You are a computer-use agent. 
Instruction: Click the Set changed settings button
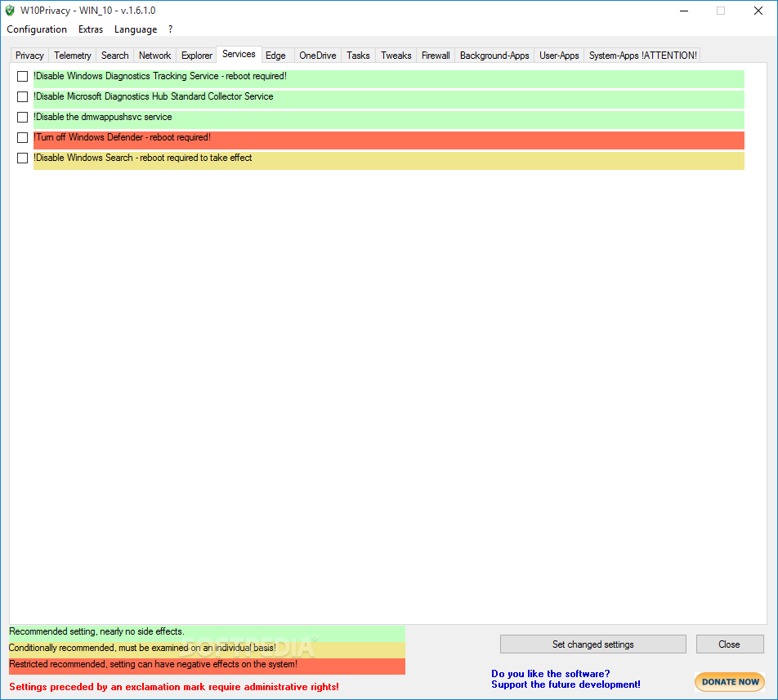pyautogui.click(x=593, y=644)
